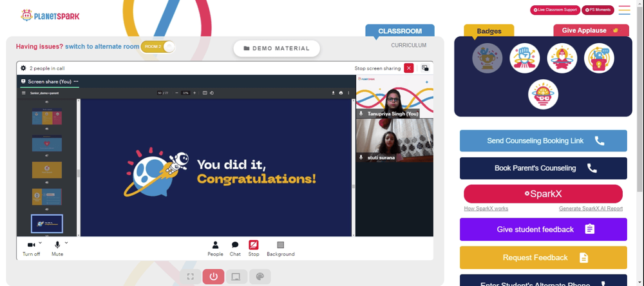Viewport: 644px width, 286px height.
Task: Launch SparkX
Action: (543, 194)
